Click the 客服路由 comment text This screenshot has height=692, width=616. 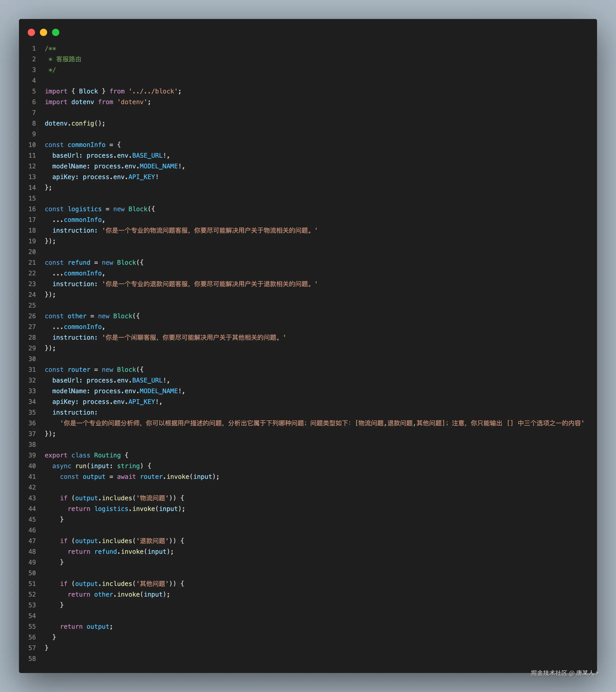[68, 59]
